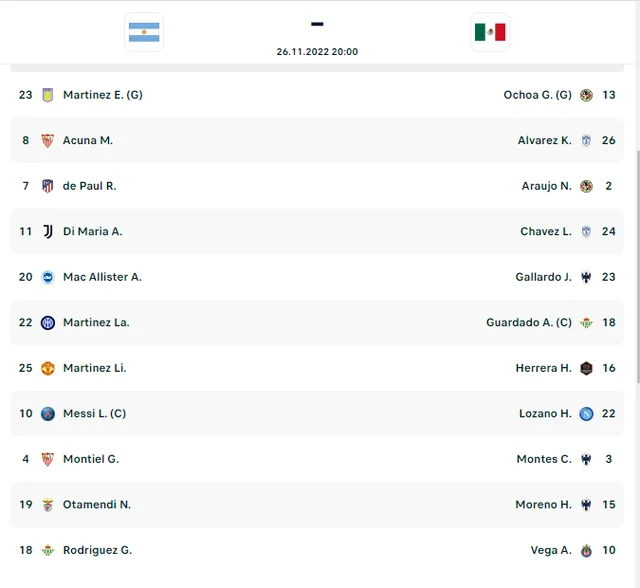The image size is (640, 588).
Task: Open Rodriguez G. player profile
Action: pos(97,550)
